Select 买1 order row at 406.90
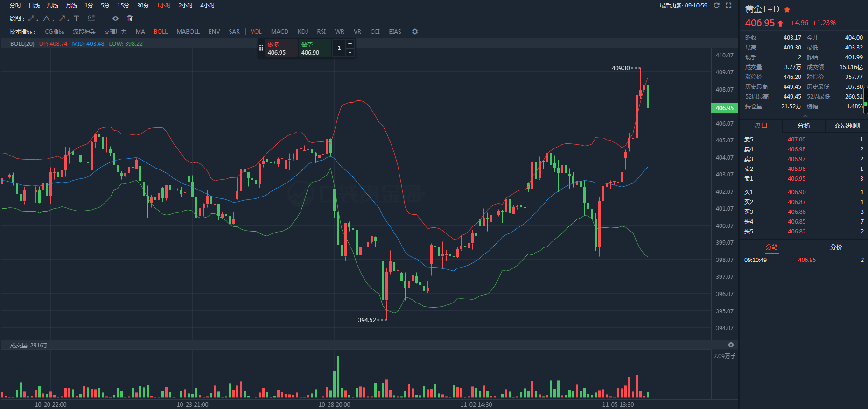The image size is (868, 409). (x=804, y=192)
